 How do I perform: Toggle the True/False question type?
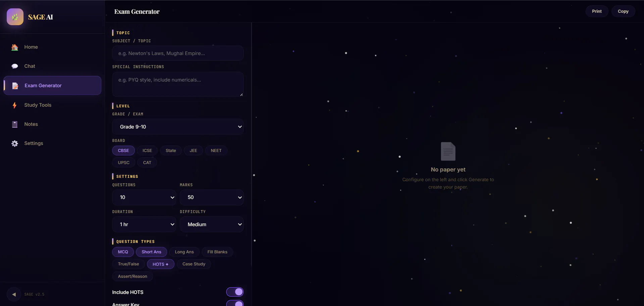coord(129,264)
